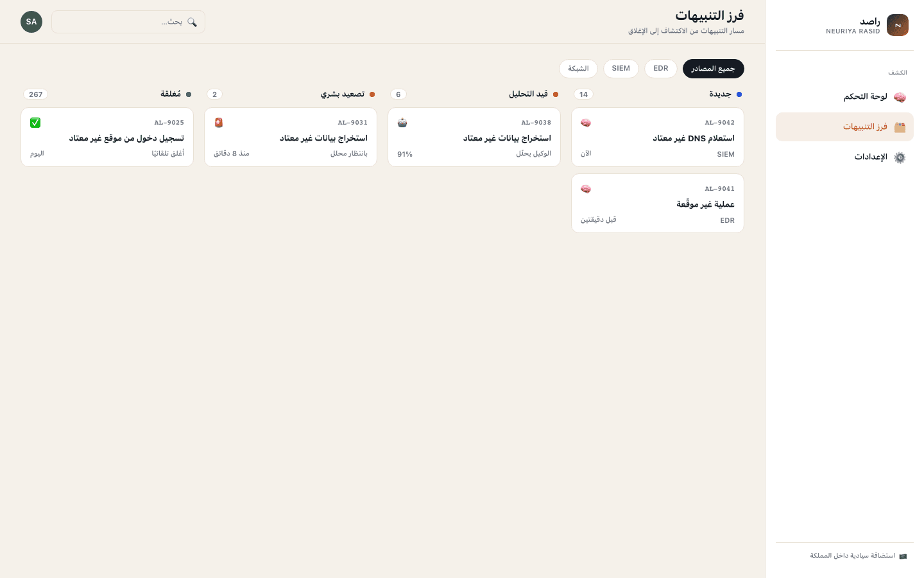Open الإعدادات in the sidebar
Viewport: 924px width, 578px height.
[844, 157]
